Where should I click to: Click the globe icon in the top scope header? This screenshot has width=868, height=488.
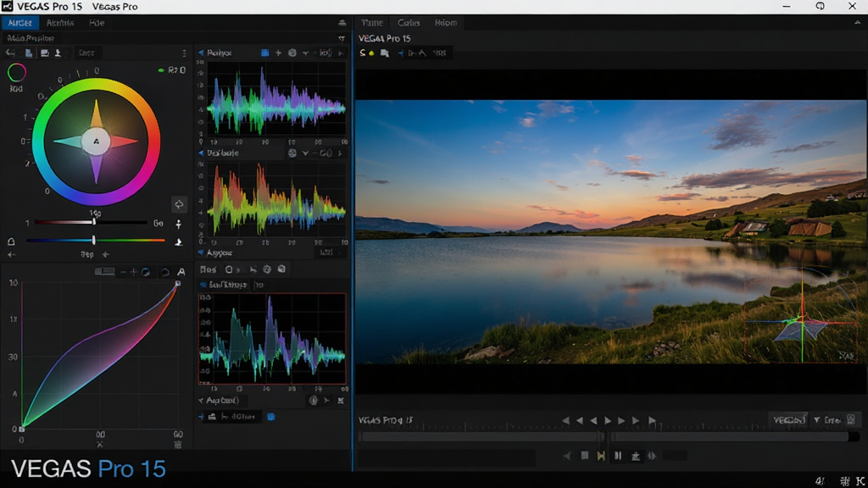pos(292,53)
